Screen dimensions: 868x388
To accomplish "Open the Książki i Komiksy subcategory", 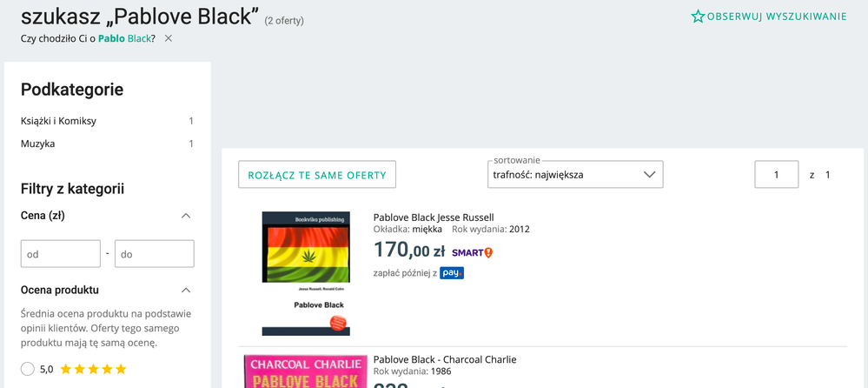I will (58, 121).
